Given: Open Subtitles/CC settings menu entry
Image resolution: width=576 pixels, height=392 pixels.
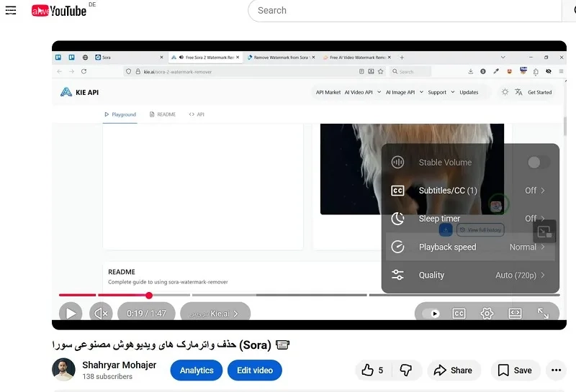Looking at the screenshot, I should coord(470,191).
